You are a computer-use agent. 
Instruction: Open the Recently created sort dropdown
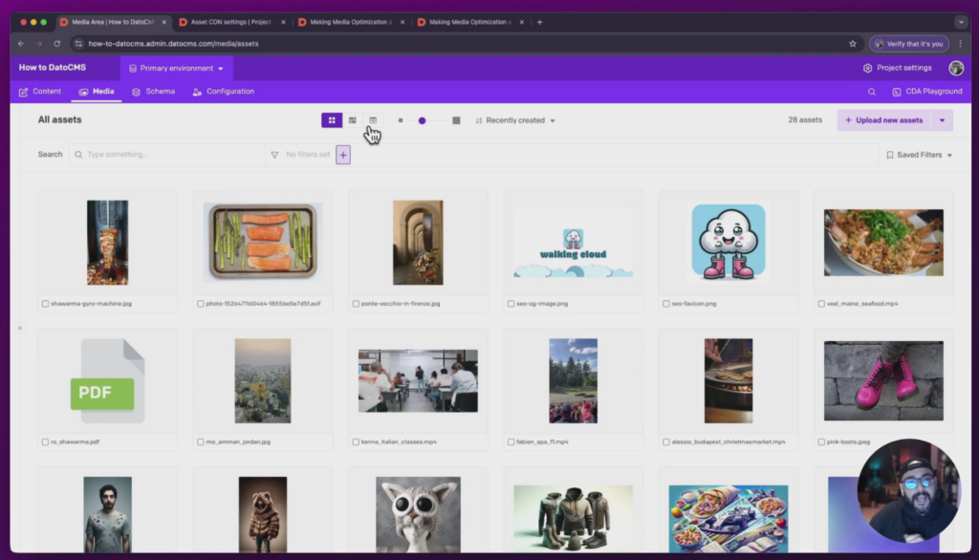[x=515, y=120]
